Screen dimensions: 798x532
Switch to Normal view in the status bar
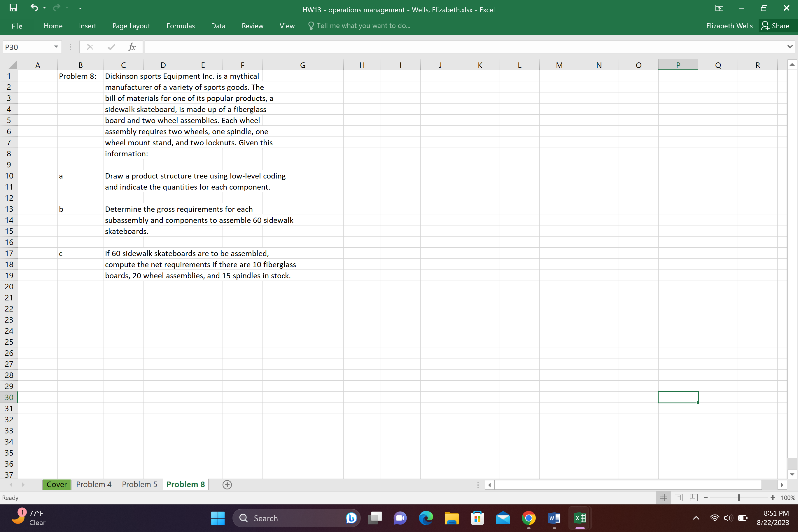pos(663,497)
